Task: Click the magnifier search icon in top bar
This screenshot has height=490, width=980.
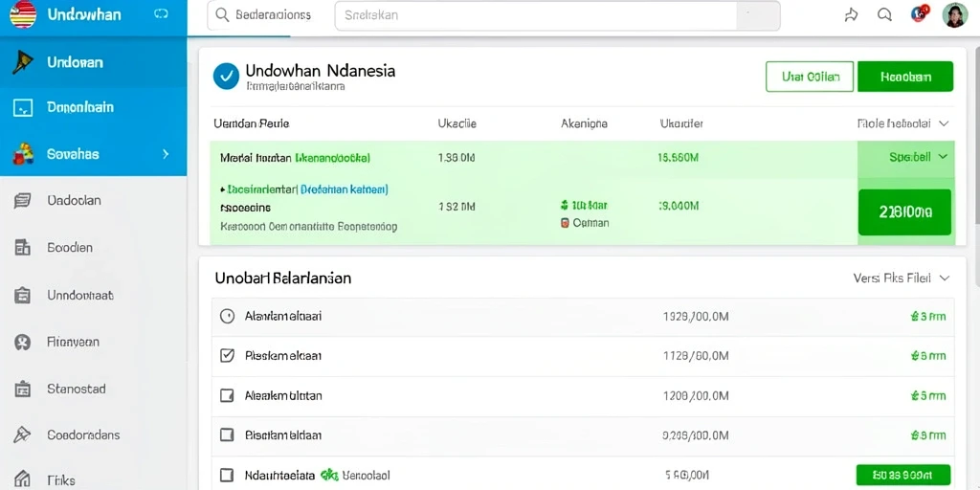Action: point(222,15)
